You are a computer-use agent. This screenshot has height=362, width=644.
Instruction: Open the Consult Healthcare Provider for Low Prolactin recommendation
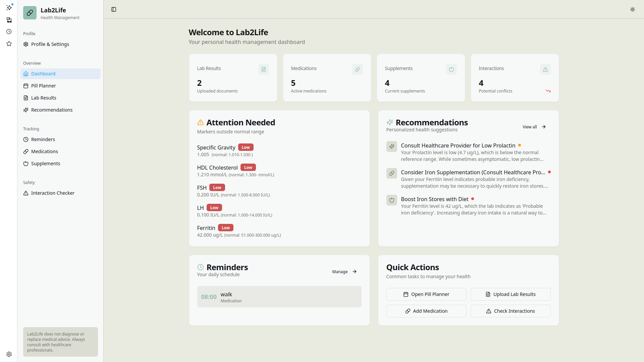click(x=458, y=145)
